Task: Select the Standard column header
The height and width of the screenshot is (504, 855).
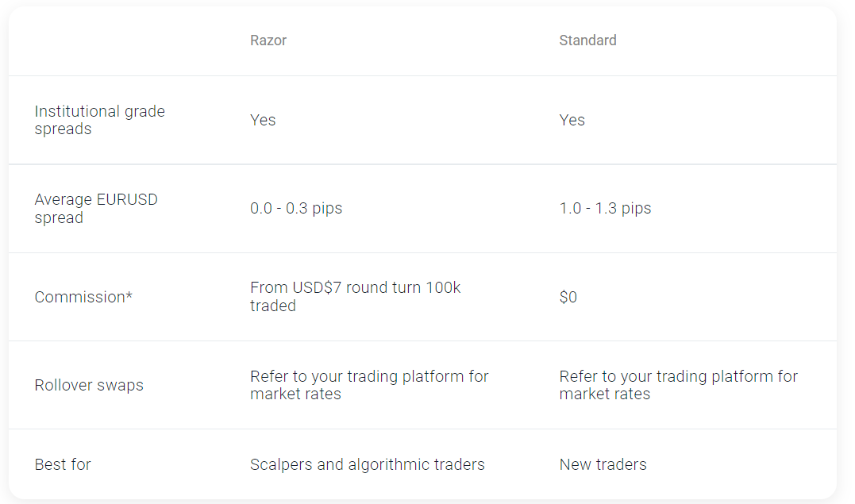Action: click(587, 40)
